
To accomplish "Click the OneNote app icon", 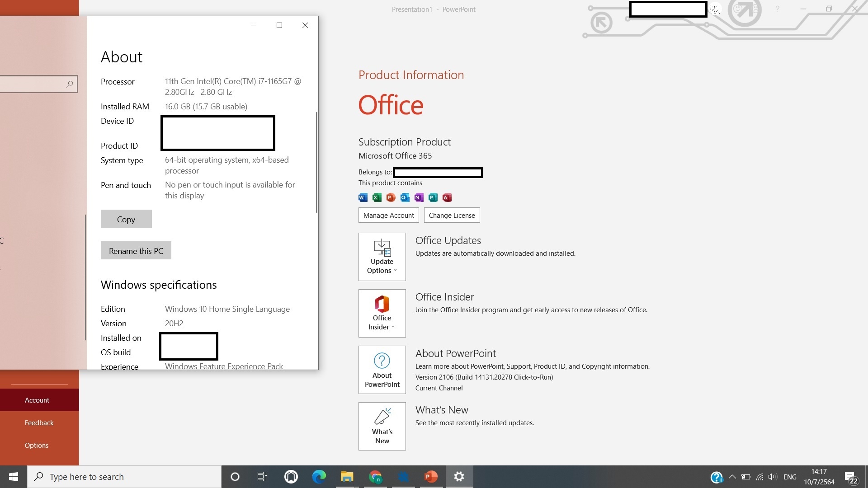I will pyautogui.click(x=419, y=197).
